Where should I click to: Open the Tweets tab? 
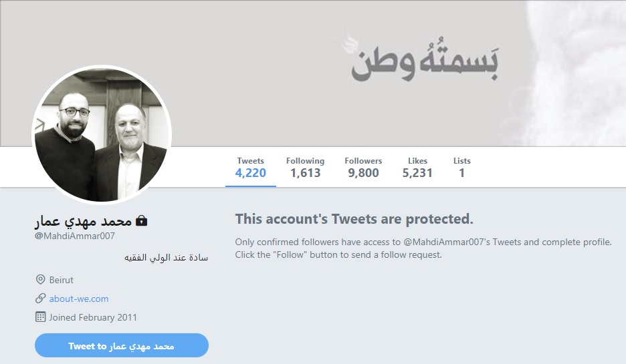coord(251,167)
